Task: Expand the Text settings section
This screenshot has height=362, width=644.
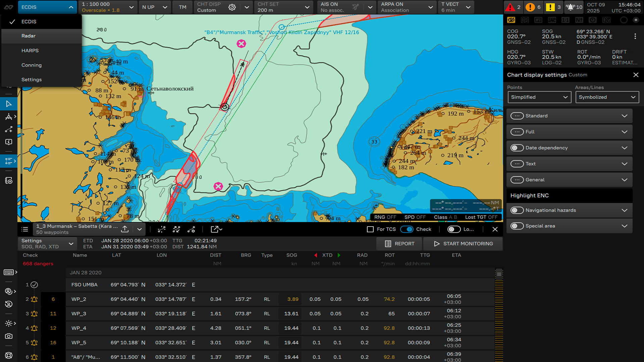Action: [x=624, y=164]
